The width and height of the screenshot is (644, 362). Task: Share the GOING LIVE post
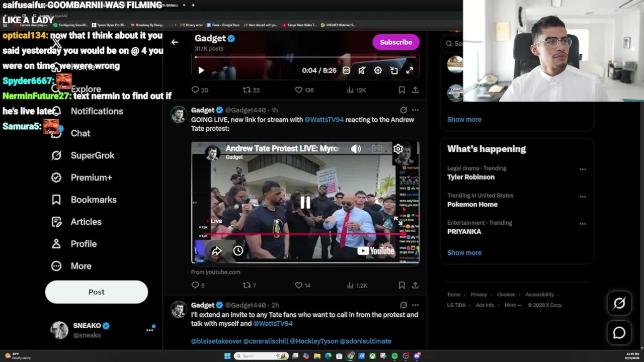(x=415, y=285)
